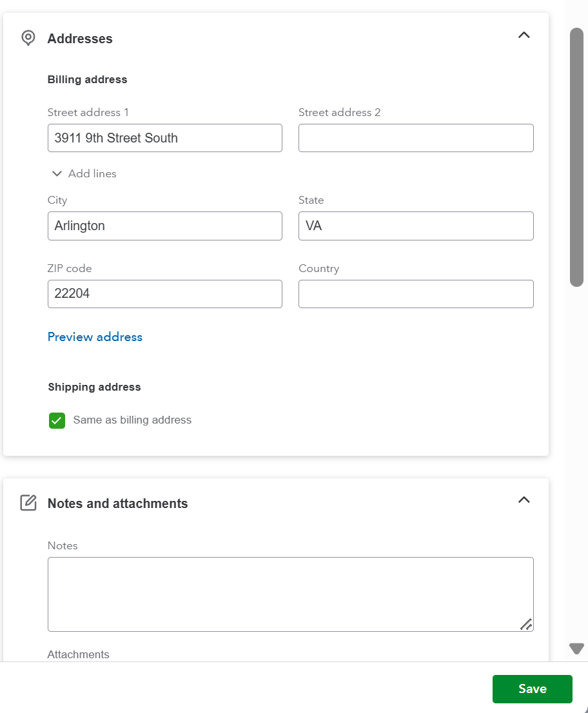Click the Notes and attachments pencil icon
The height and width of the screenshot is (713, 588).
point(28,503)
